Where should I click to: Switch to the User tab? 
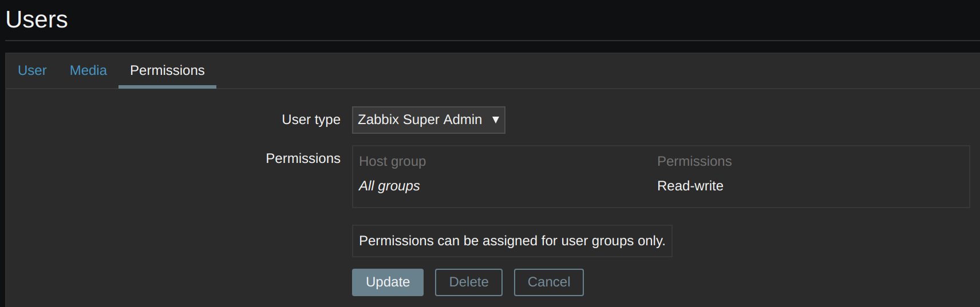click(32, 70)
